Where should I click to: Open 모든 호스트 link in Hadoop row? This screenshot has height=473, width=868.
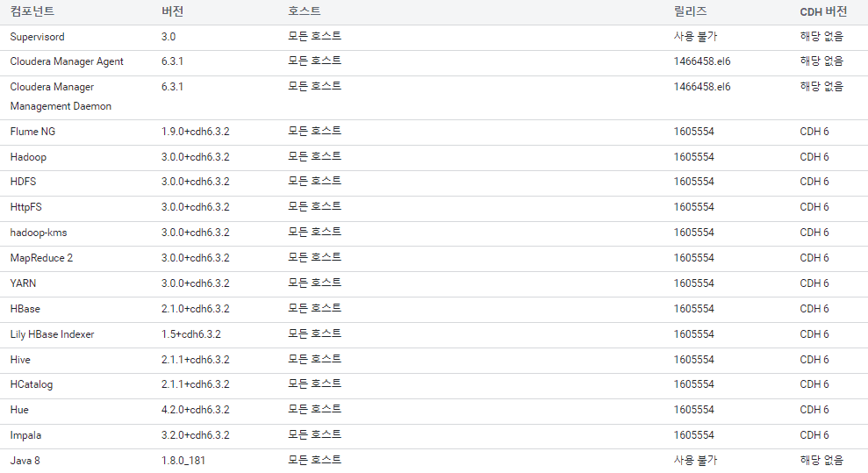314,156
